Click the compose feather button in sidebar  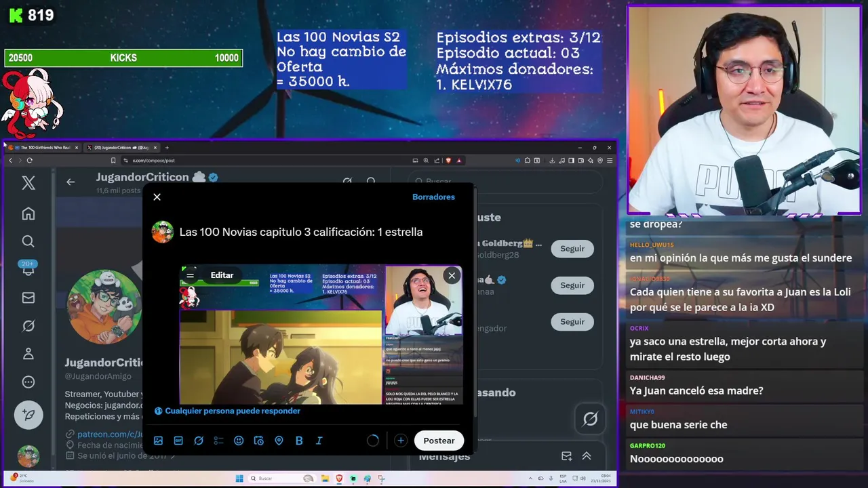point(28,415)
